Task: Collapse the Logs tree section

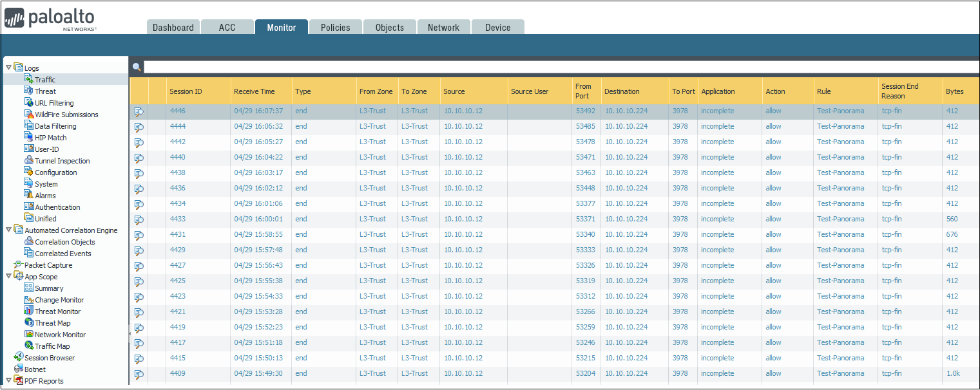Action: [x=8, y=68]
